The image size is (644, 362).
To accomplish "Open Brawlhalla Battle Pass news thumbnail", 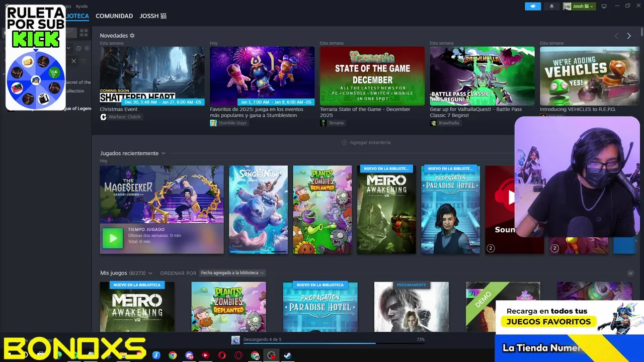I will [482, 76].
